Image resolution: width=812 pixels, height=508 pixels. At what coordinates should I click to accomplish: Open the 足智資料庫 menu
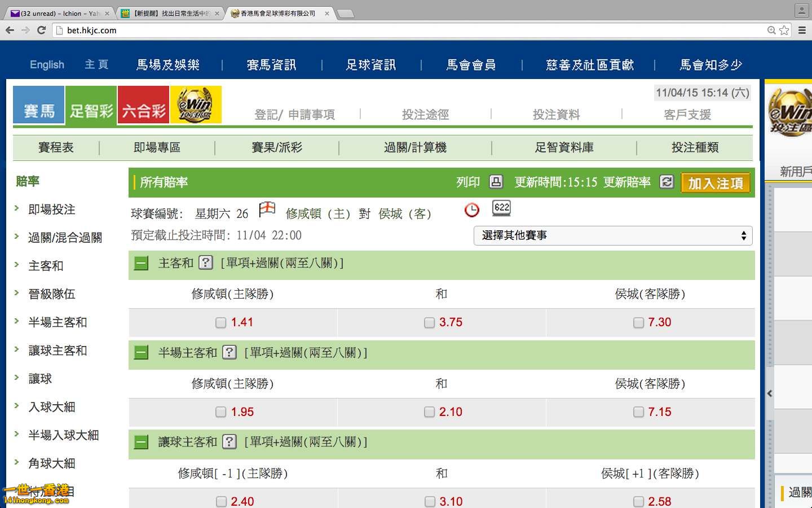[x=564, y=147]
